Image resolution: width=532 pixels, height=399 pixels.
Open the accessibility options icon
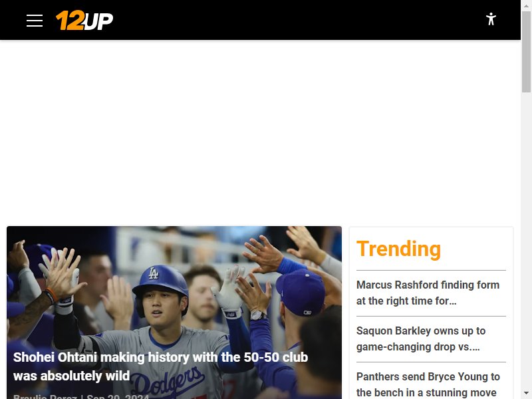[x=491, y=19]
